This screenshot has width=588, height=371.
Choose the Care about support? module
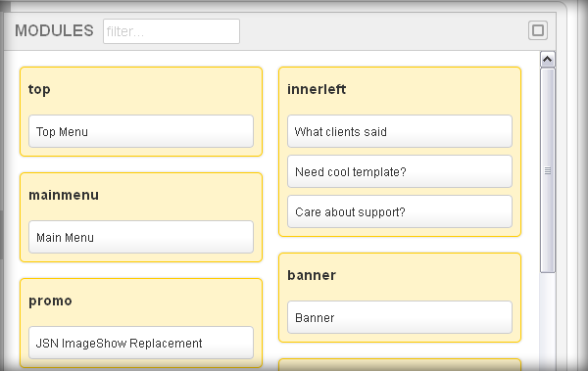[400, 211]
